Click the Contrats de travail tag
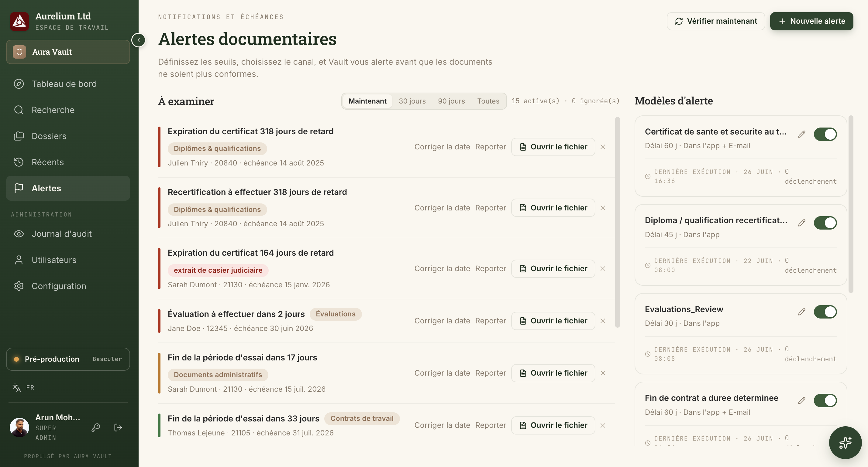The width and height of the screenshot is (868, 467). click(x=362, y=418)
